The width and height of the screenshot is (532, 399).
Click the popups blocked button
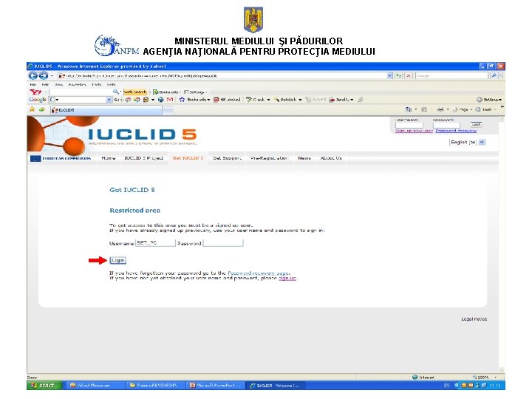pos(227,100)
